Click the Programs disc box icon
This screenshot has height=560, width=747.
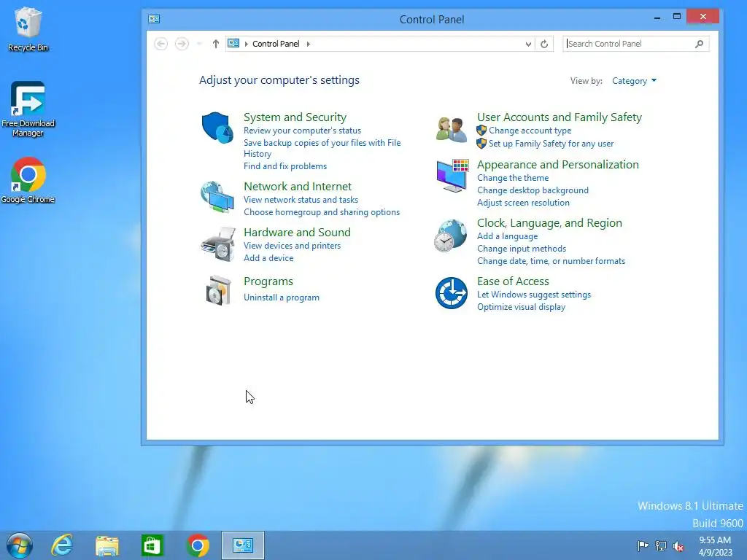click(x=218, y=290)
